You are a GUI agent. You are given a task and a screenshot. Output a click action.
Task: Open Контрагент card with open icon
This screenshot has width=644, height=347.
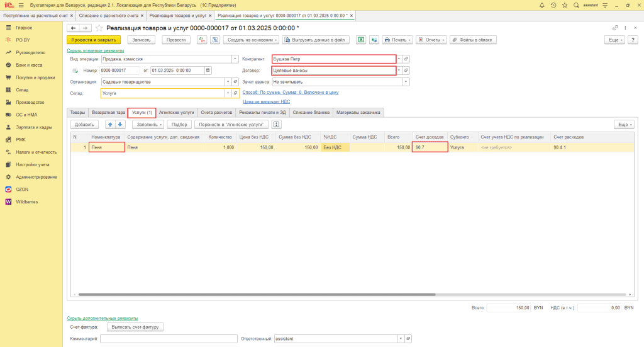click(x=406, y=59)
